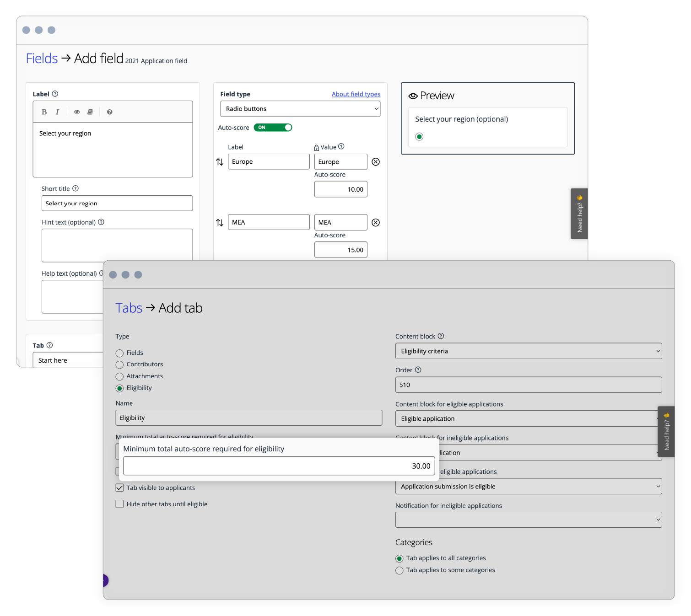This screenshot has height=616, width=691.
Task: Select Tab applies to some categories
Action: pyautogui.click(x=399, y=571)
